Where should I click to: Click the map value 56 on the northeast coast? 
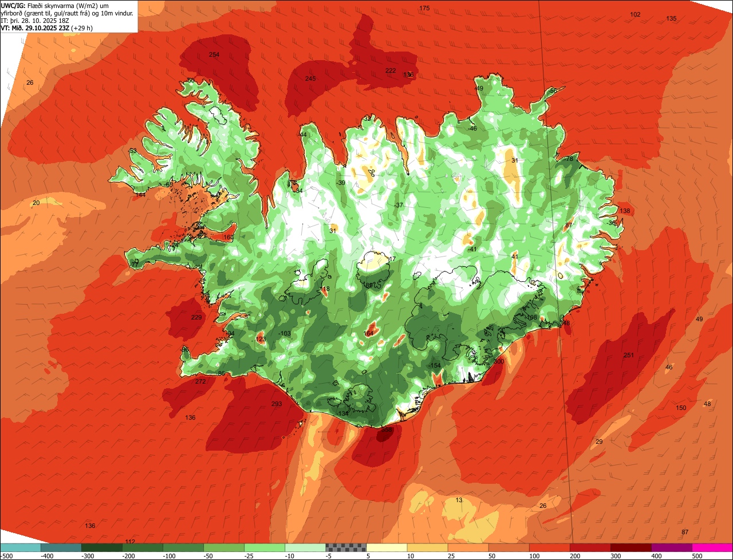[553, 91]
